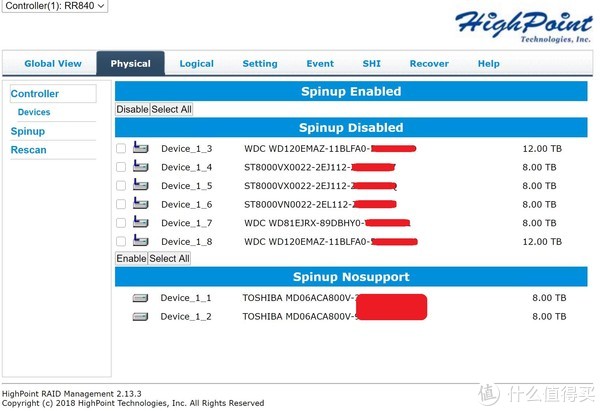Image resolution: width=600 pixels, height=411 pixels.
Task: Click the drive icon for Device_1_6
Action: 140,203
